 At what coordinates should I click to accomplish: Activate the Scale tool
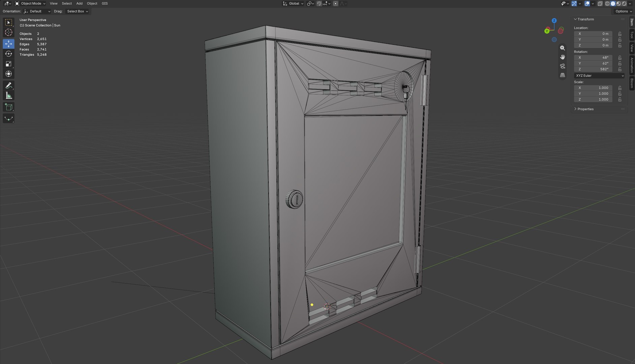tap(8, 64)
